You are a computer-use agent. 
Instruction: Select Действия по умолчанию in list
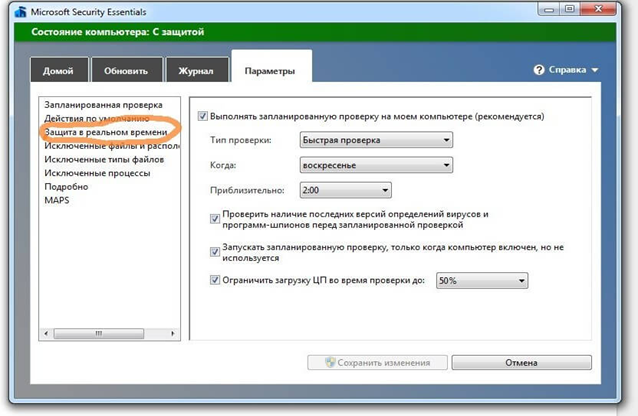[x=97, y=118]
